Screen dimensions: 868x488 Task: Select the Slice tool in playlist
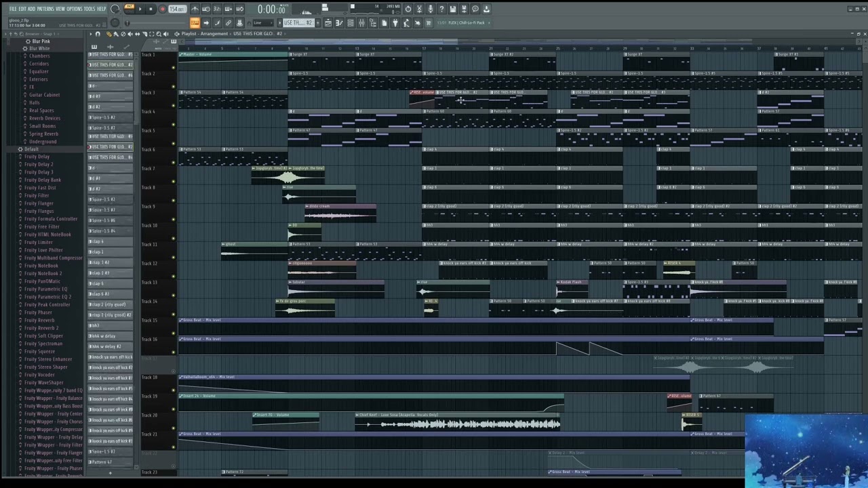(144, 33)
